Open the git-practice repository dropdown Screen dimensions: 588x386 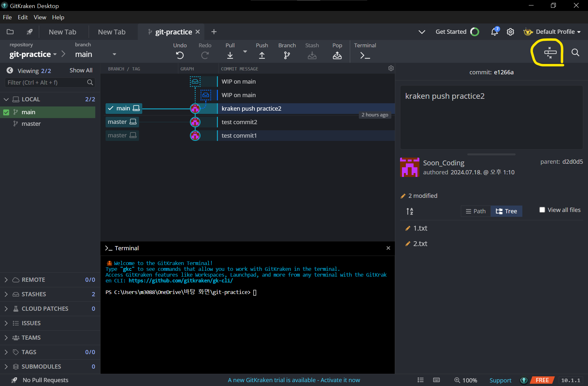33,54
